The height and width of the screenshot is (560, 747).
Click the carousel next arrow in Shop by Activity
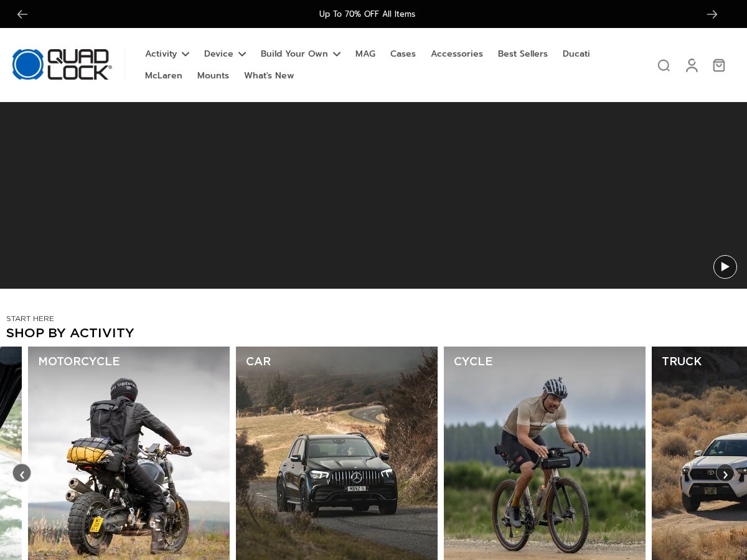(x=725, y=473)
